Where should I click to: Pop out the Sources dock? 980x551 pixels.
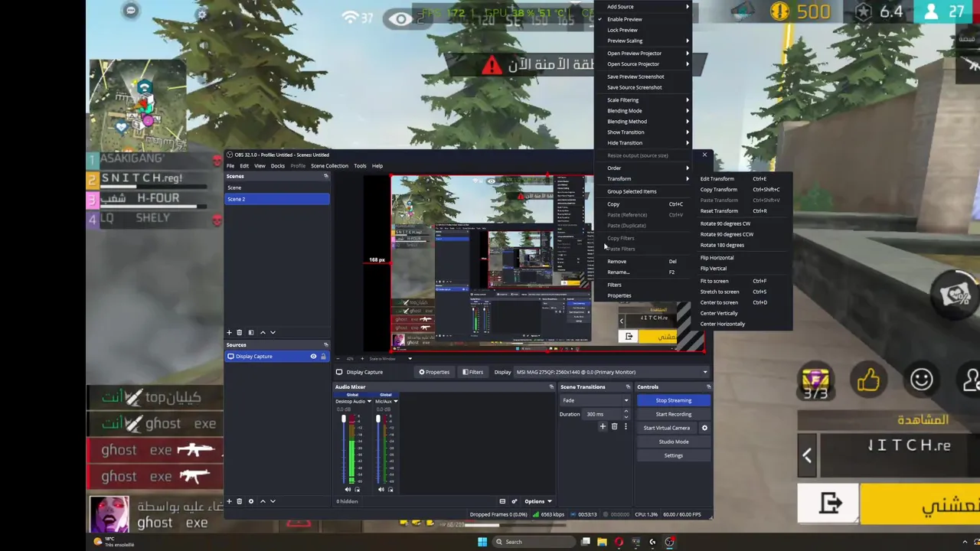click(x=325, y=344)
